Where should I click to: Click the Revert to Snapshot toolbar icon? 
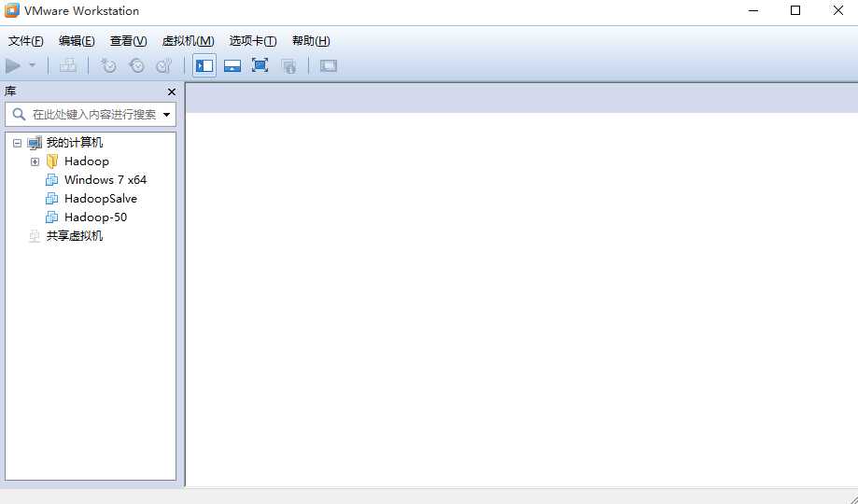pyautogui.click(x=136, y=66)
